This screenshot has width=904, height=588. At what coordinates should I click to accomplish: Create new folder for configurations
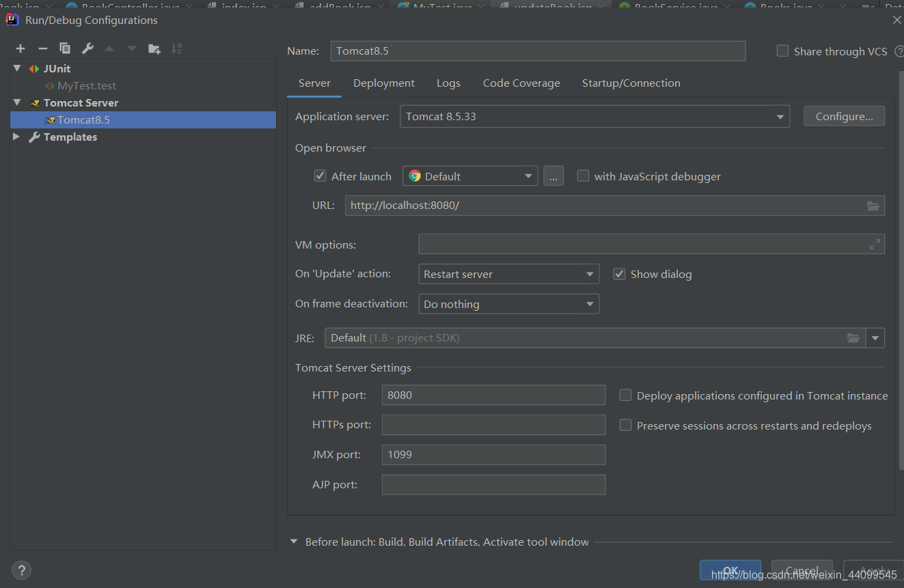click(x=154, y=48)
